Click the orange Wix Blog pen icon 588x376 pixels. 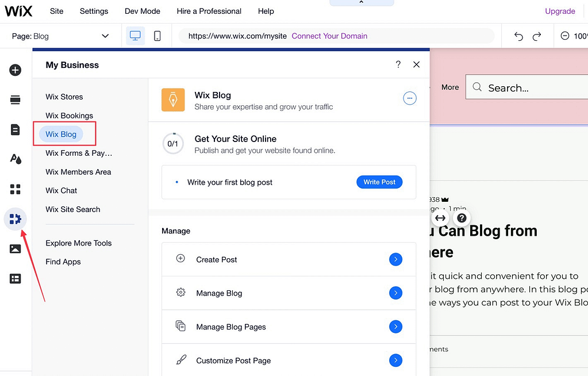[x=173, y=100]
